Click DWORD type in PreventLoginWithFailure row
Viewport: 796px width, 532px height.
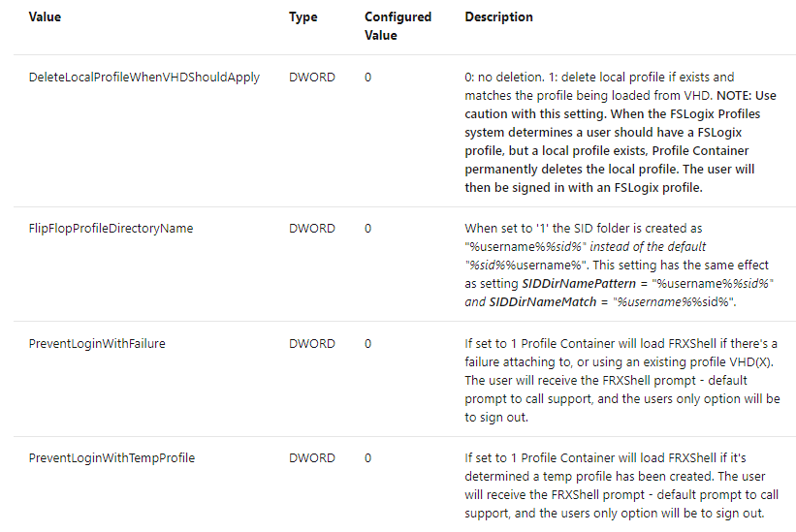coord(311,344)
